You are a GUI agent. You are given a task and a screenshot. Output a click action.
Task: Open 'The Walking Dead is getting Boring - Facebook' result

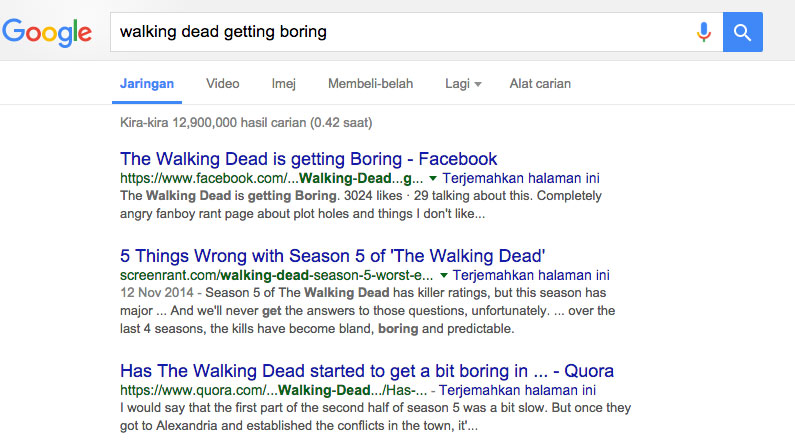click(x=308, y=159)
